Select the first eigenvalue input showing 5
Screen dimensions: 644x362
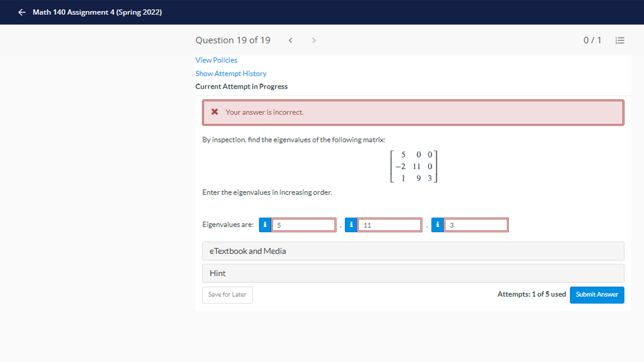click(303, 225)
